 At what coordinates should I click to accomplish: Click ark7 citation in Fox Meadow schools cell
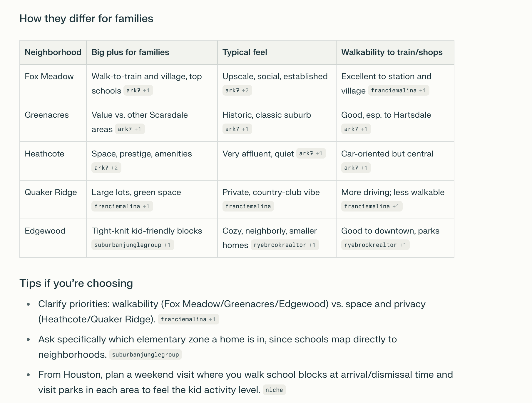(x=138, y=91)
